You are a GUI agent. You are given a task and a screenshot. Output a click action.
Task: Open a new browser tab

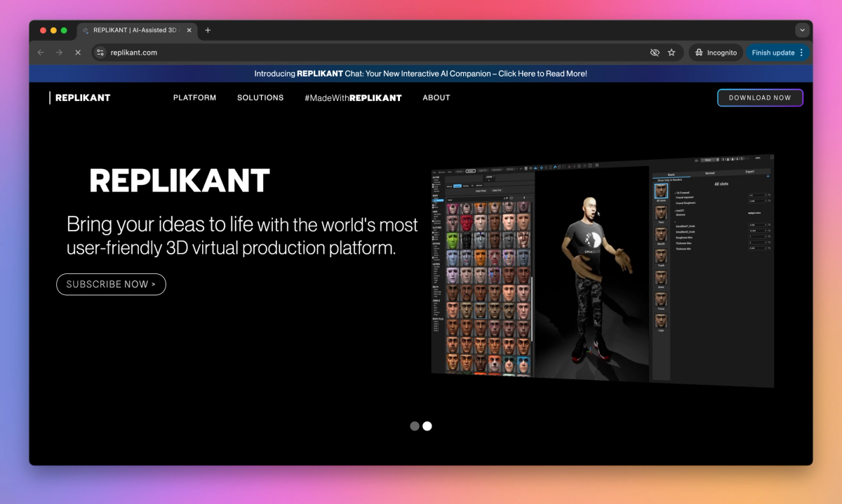(x=208, y=30)
